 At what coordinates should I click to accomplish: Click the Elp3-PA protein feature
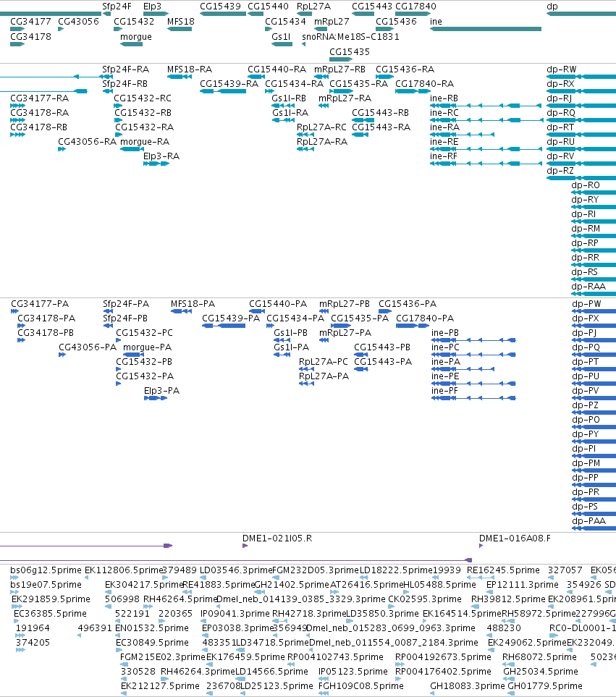pos(156,398)
